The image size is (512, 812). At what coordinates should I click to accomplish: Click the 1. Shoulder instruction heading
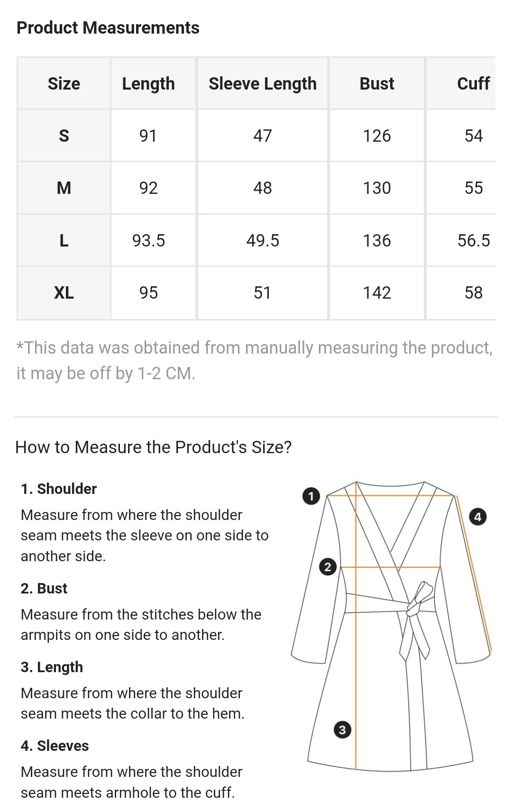pos(59,489)
